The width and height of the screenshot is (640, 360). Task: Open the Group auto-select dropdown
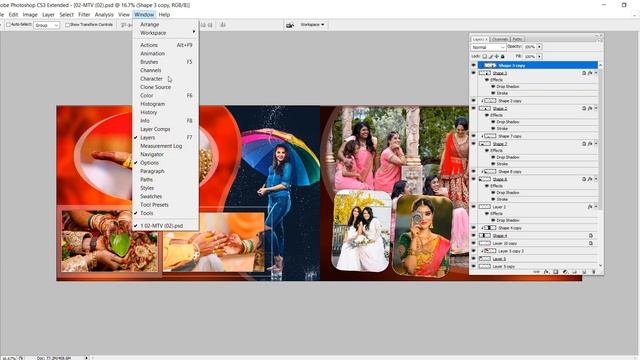point(47,25)
